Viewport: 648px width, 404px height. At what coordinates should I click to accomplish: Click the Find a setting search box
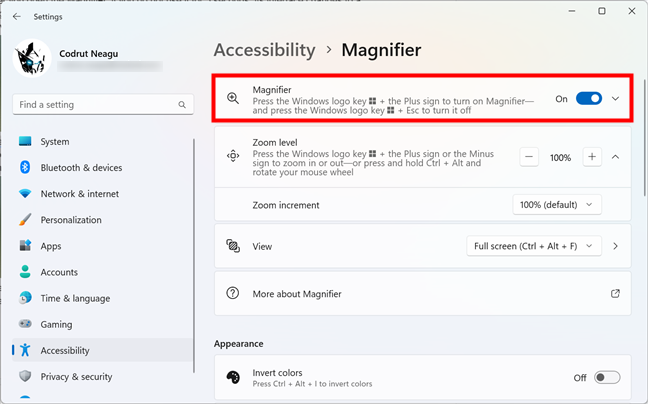pos(95,105)
